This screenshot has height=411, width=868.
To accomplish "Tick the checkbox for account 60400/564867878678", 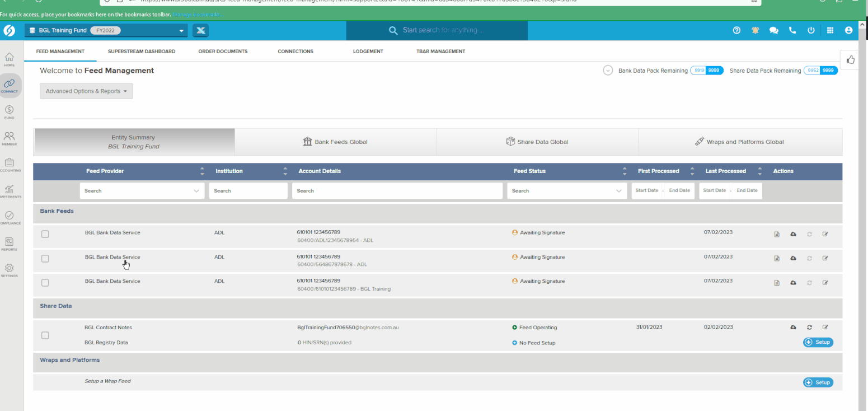I will (45, 259).
